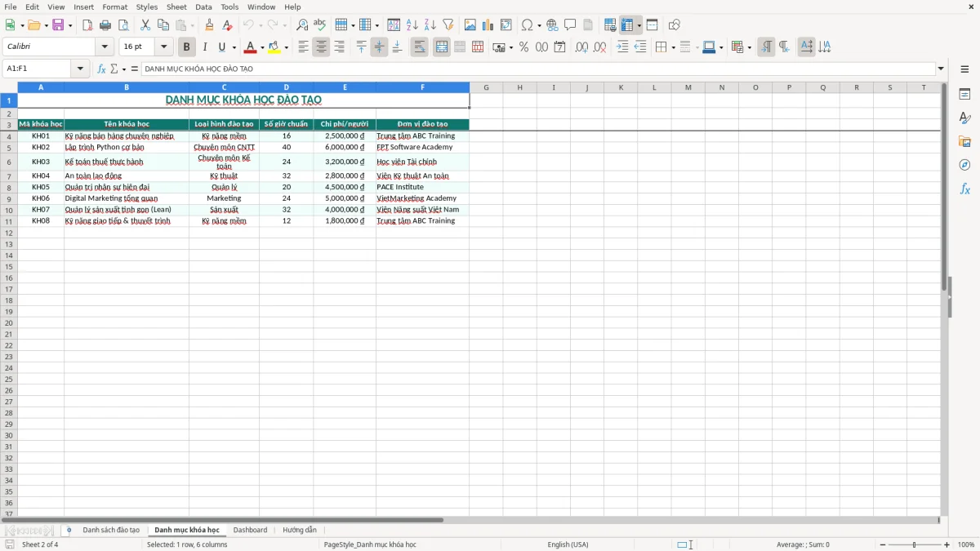The image size is (980, 551).
Task: Open the Function Wizard fx icon
Action: point(102,69)
